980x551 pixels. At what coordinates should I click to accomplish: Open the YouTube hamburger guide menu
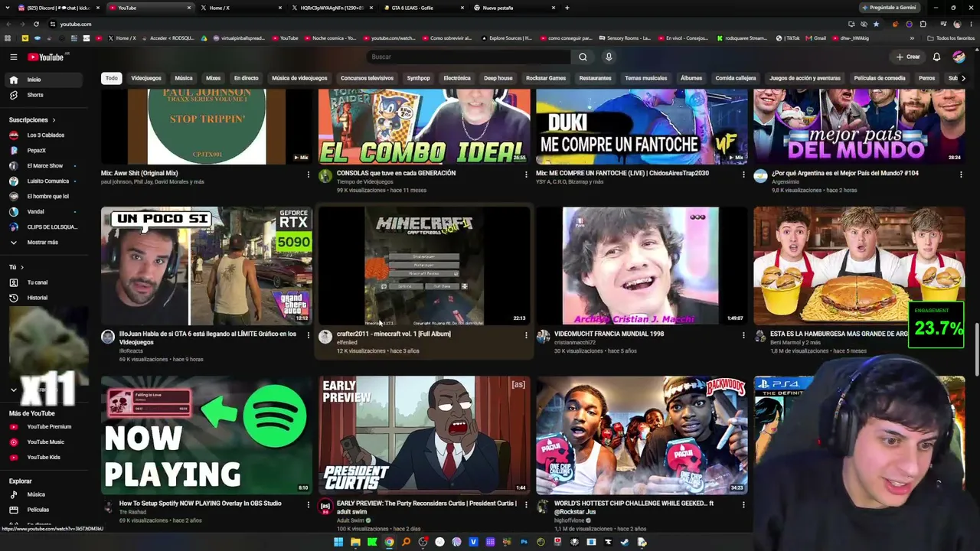13,57
